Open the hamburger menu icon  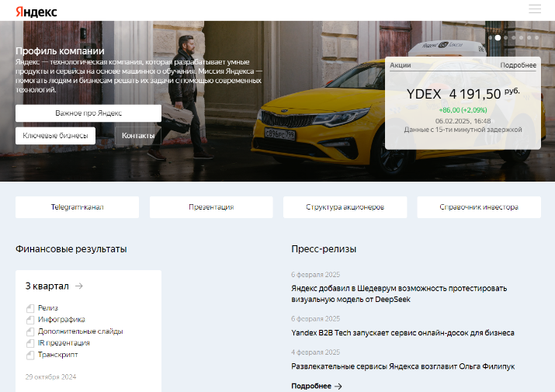(x=535, y=9)
